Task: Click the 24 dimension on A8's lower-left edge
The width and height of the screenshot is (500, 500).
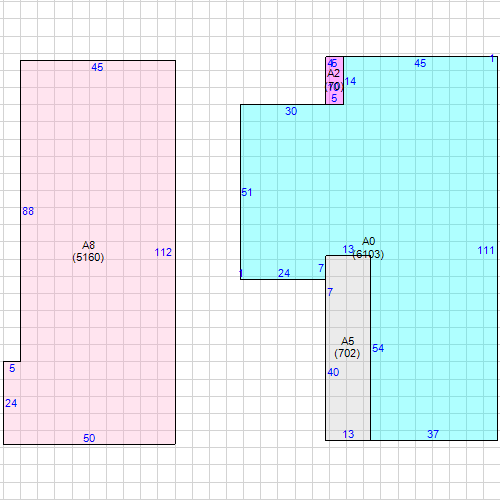Action: pyautogui.click(x=11, y=403)
